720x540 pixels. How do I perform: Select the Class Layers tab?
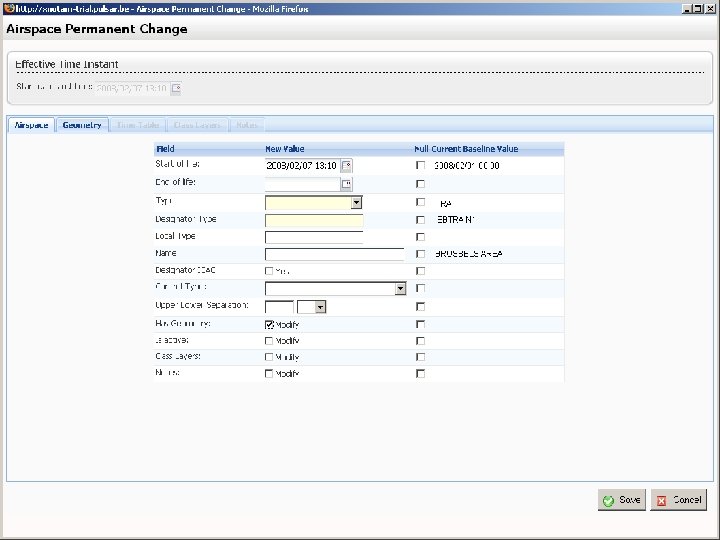click(197, 125)
